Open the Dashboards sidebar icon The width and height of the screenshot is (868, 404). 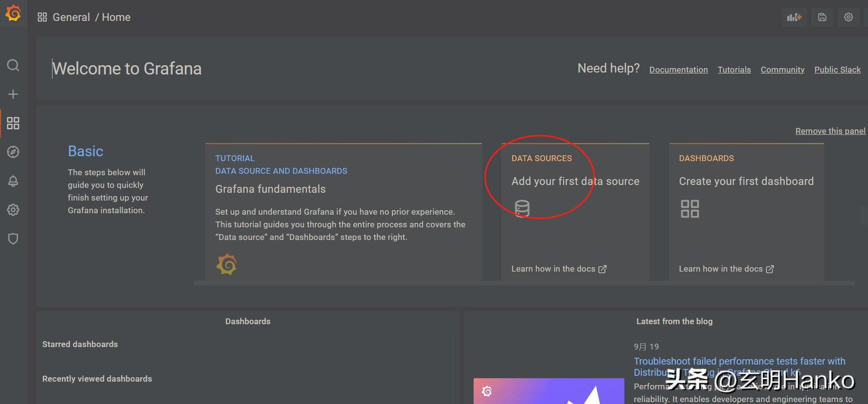coord(13,123)
